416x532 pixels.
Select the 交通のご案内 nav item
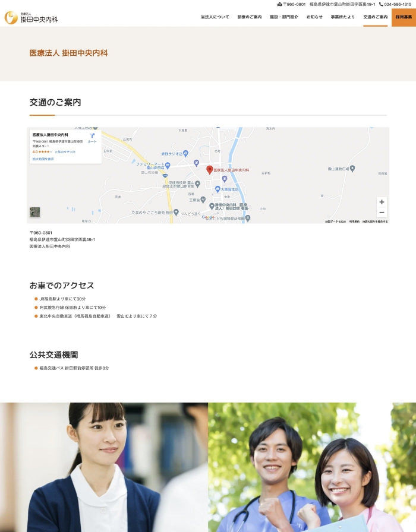375,17
